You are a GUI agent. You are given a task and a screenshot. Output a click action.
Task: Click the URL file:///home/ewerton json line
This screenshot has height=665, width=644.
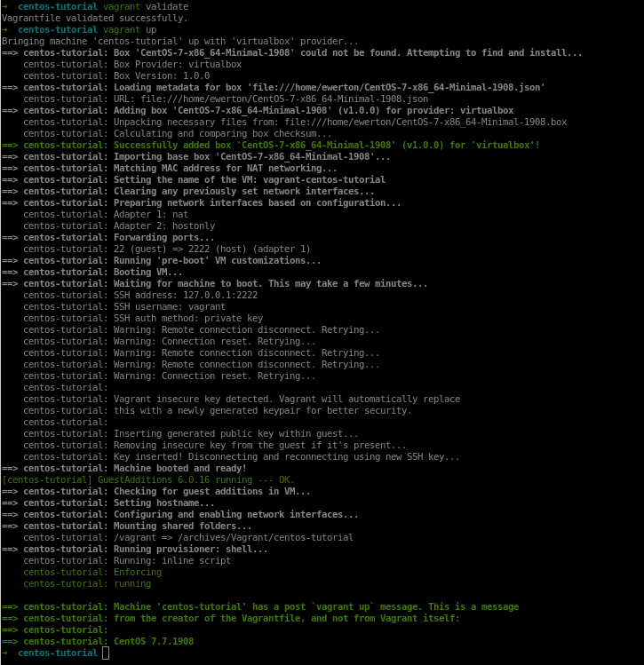[x=226, y=99]
